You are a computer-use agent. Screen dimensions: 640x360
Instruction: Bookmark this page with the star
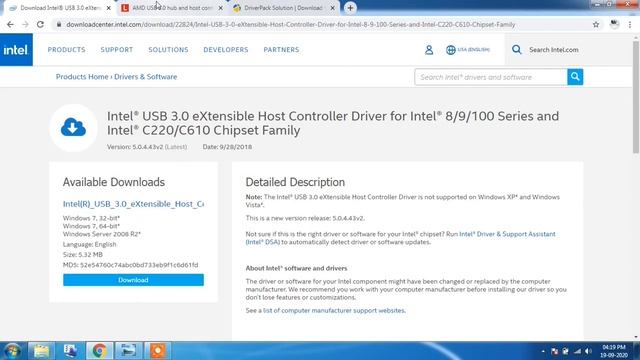point(596,24)
